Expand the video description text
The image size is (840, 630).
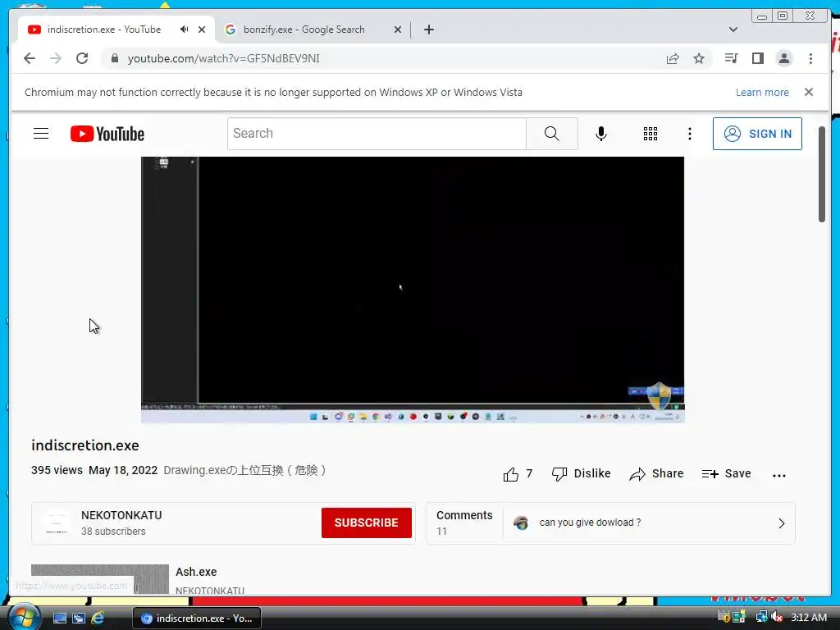244,470
